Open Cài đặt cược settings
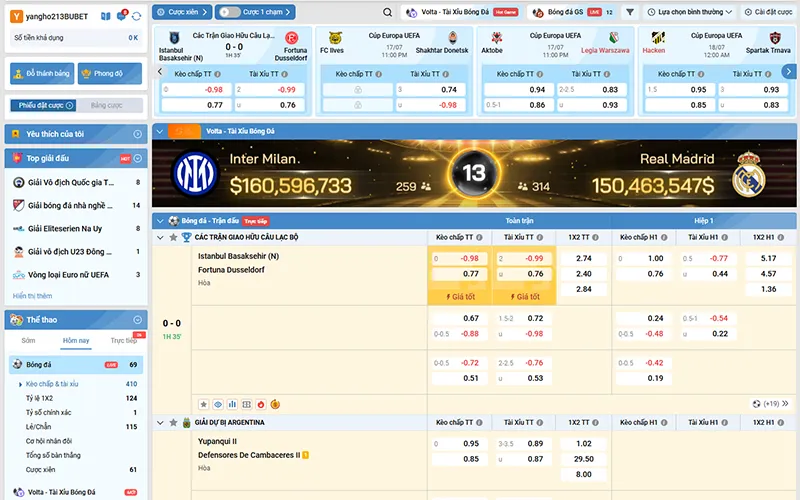This screenshot has height=500, width=800. [x=769, y=12]
